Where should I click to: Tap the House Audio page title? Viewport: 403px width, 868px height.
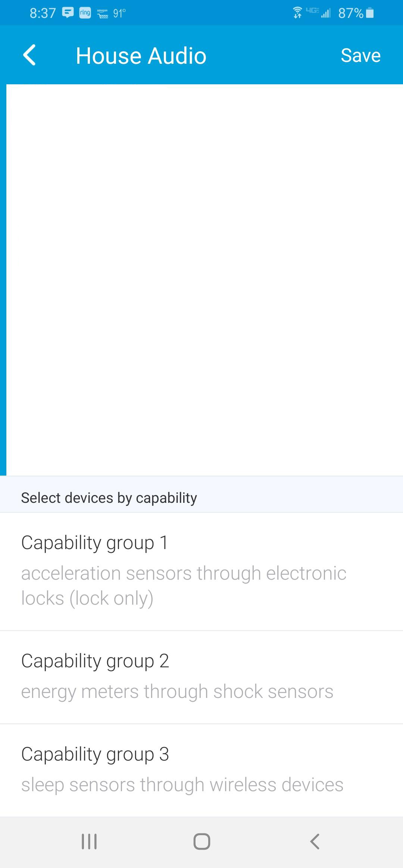[x=141, y=56]
